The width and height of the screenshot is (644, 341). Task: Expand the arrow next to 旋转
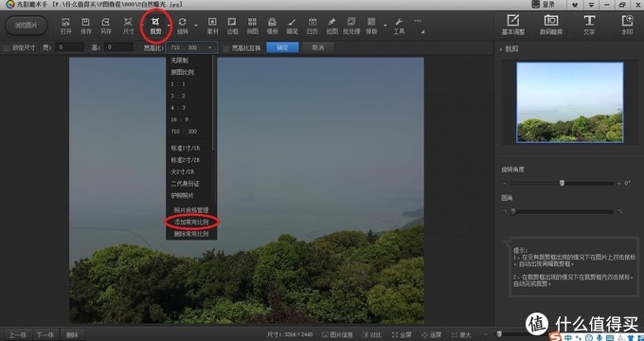click(196, 26)
